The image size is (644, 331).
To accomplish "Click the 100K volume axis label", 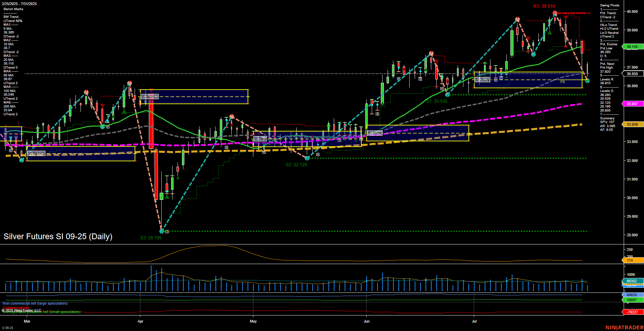I will click(631, 275).
